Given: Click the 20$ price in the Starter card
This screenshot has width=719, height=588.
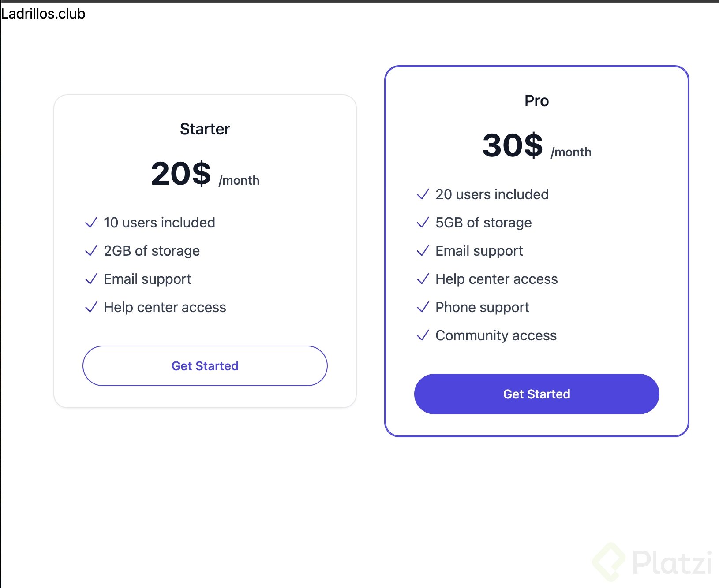Looking at the screenshot, I should coord(181,174).
